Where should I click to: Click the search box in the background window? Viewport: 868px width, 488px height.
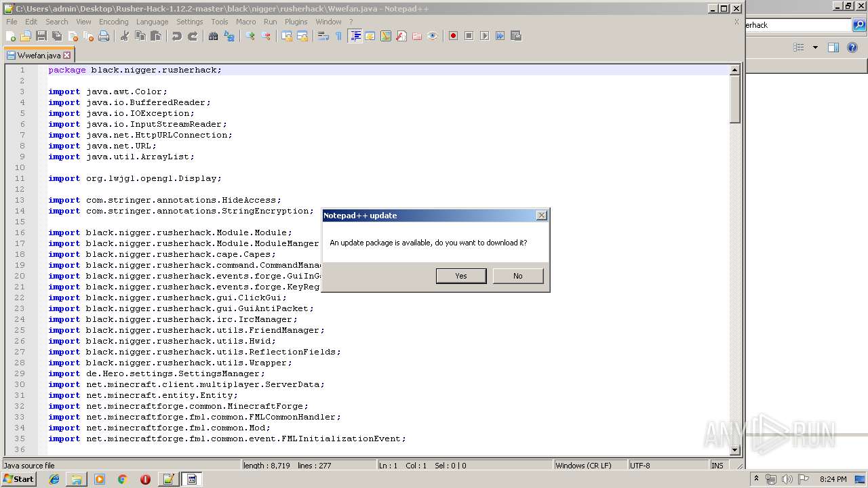coord(798,25)
